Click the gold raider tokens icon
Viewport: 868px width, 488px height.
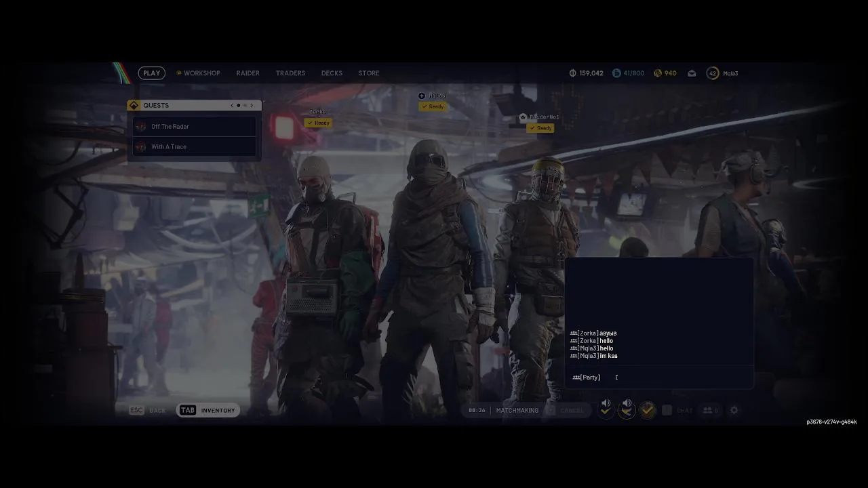pos(658,73)
